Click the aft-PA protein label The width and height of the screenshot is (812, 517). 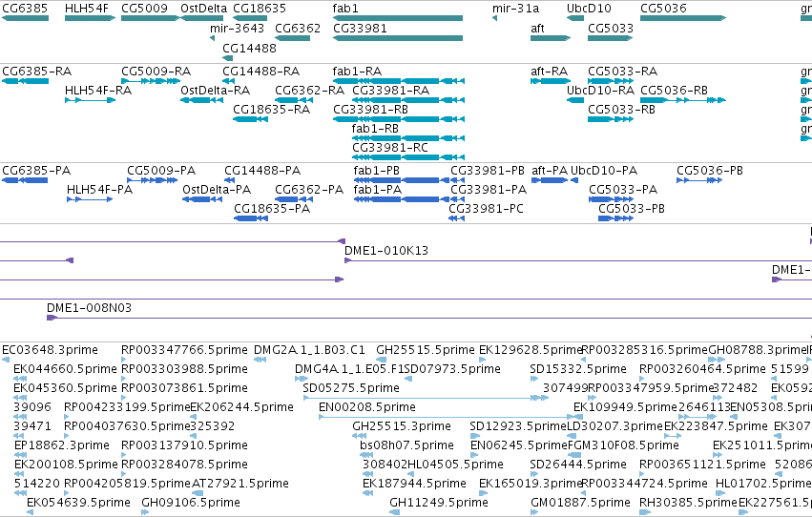pos(550,170)
